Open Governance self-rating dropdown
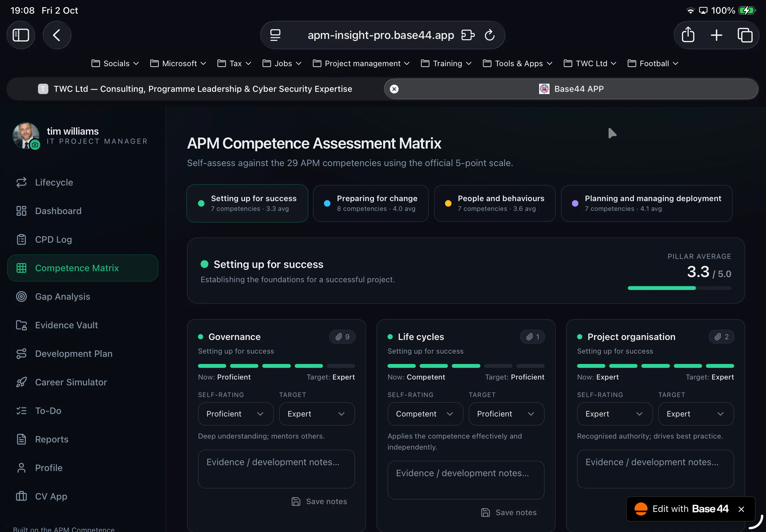The image size is (766, 532). point(236,414)
